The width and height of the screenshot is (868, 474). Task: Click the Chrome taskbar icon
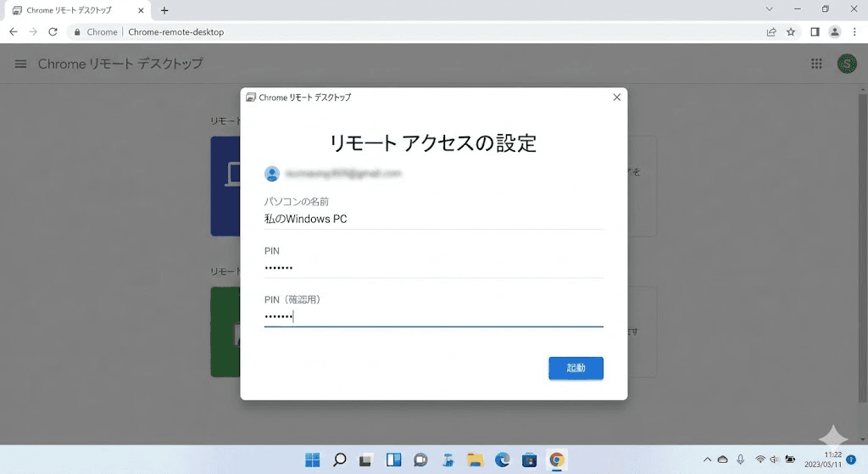pyautogui.click(x=556, y=460)
